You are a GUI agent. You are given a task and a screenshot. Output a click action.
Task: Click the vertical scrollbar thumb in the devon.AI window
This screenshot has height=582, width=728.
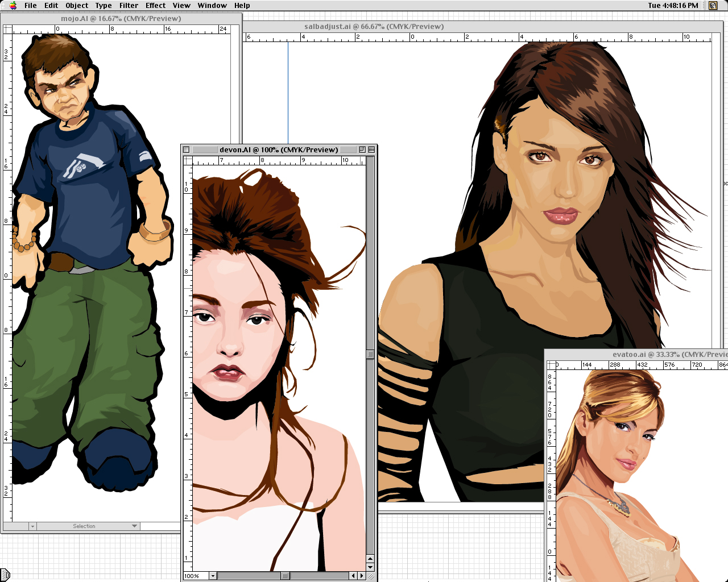(370, 354)
